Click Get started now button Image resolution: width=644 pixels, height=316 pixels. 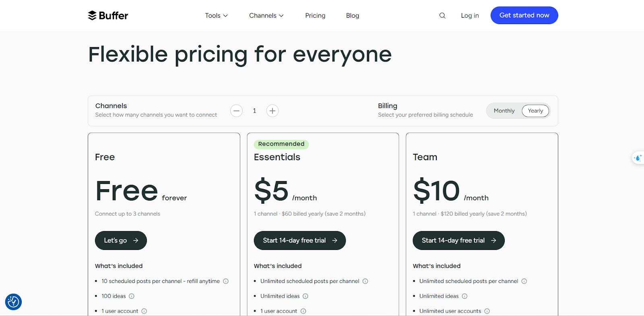(x=524, y=15)
